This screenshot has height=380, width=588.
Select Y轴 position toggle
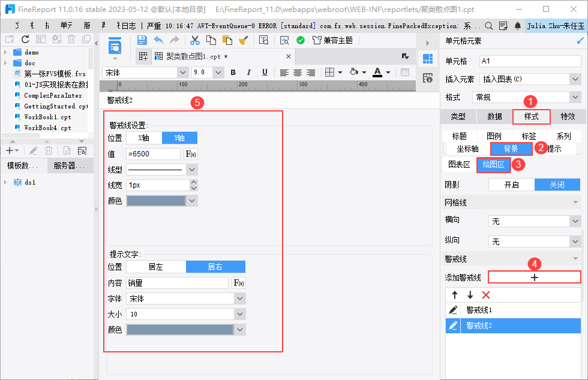pos(179,138)
